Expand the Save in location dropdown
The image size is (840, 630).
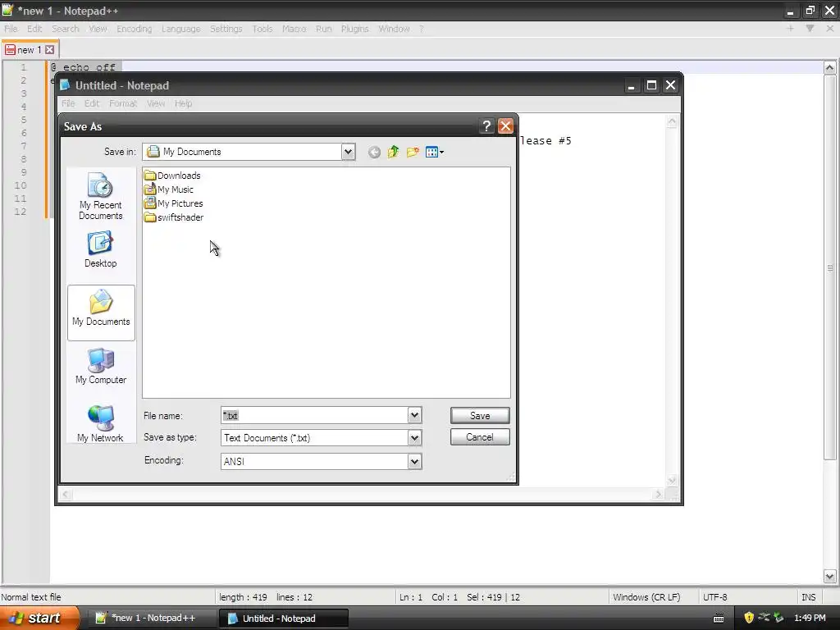point(348,152)
